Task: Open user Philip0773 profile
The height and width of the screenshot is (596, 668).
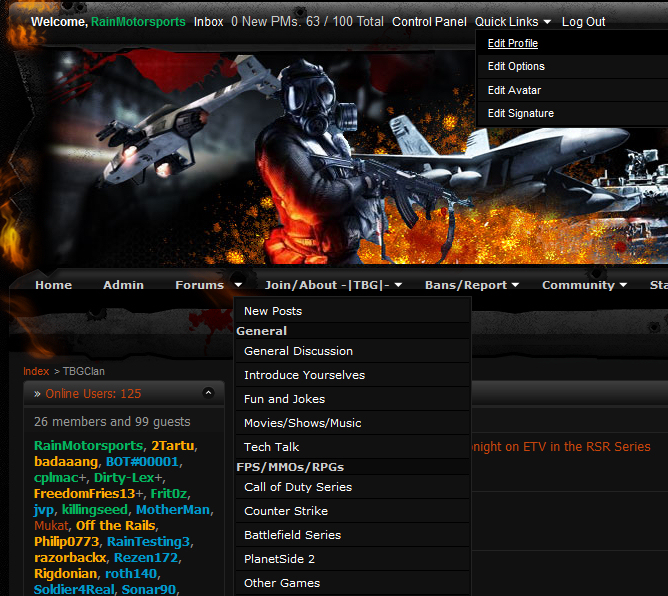Action: tap(66, 541)
